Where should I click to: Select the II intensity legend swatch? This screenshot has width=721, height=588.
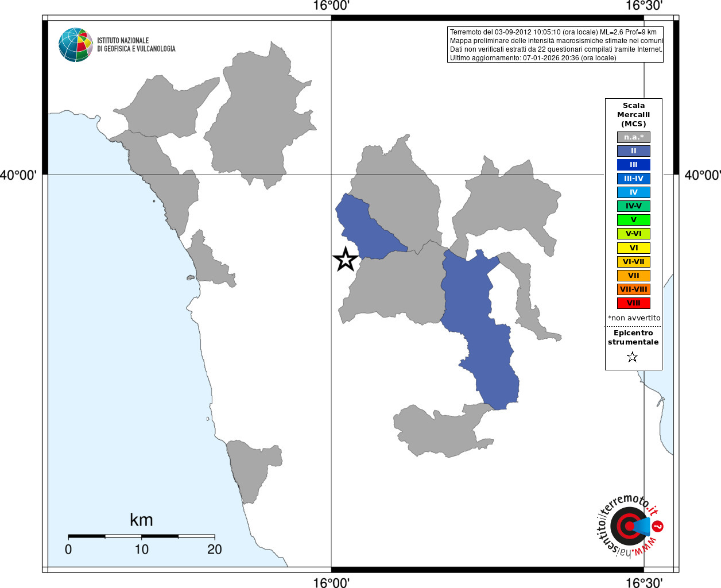(x=634, y=151)
